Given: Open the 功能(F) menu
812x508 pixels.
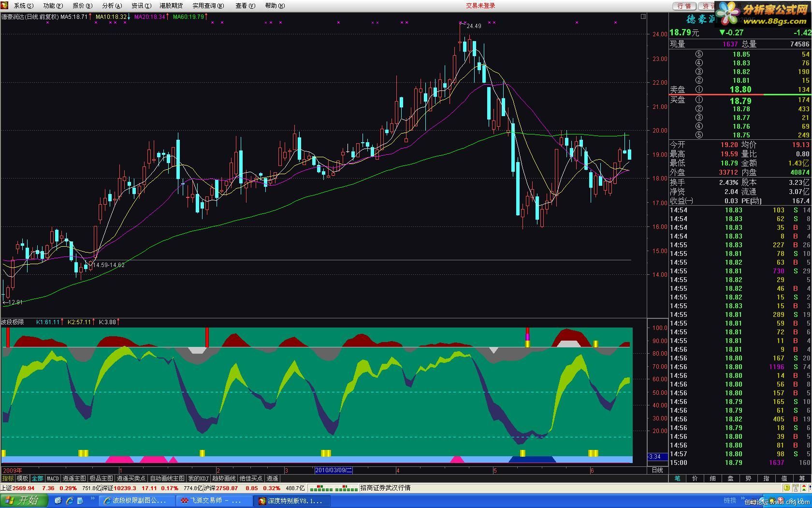Looking at the screenshot, I should (x=53, y=6).
